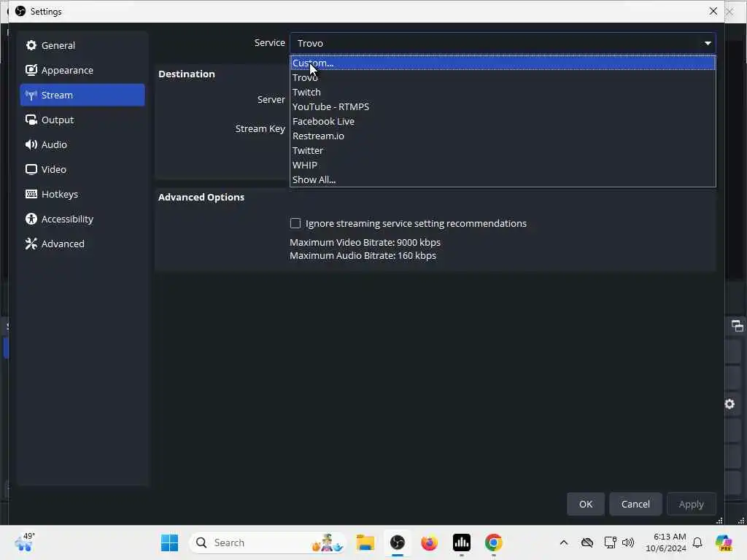Click the Accessibility person icon
This screenshot has height=560, width=747.
coord(31,219)
